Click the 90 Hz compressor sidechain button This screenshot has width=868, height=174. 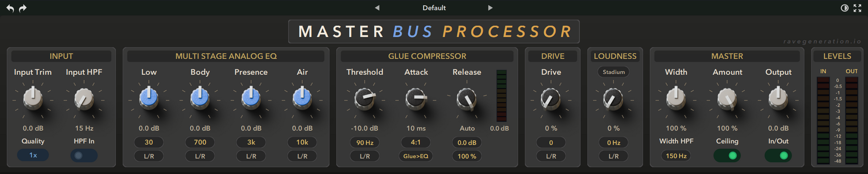364,142
